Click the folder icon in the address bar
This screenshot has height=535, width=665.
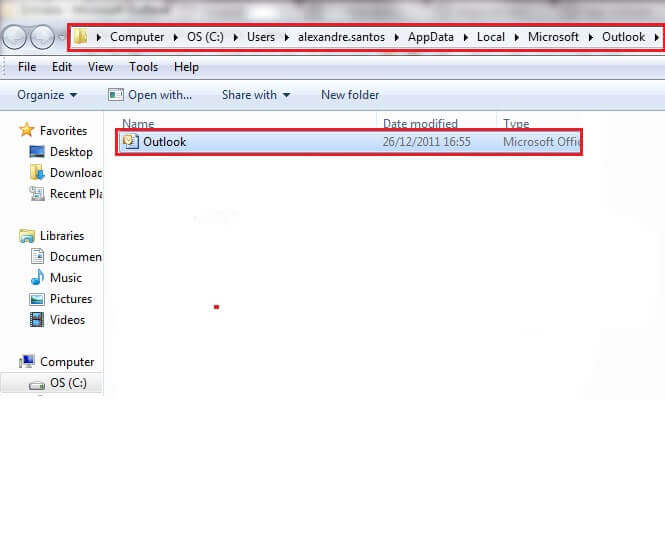click(80, 37)
